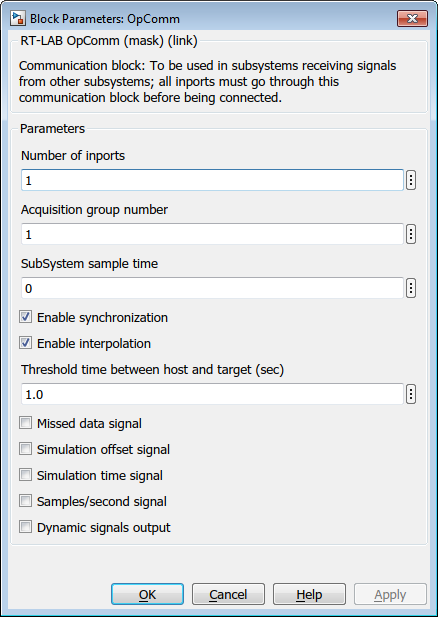The height and width of the screenshot is (617, 438).
Task: Enable Dynamic signals output
Action: point(26,527)
